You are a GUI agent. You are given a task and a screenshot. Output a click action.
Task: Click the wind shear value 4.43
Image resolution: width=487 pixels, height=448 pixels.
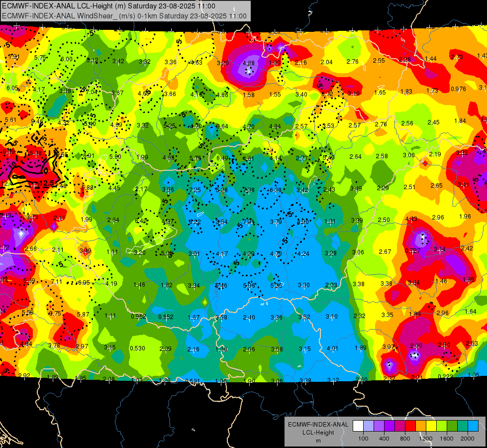click(x=411, y=219)
